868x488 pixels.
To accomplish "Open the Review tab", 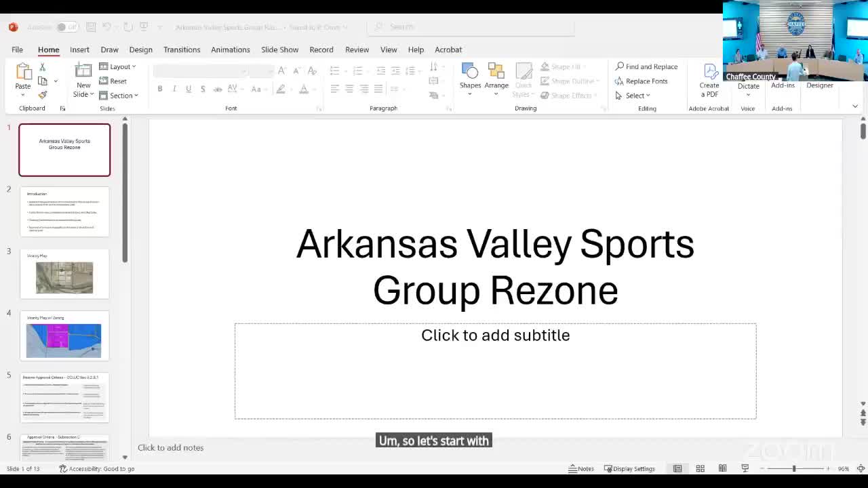I will (x=357, y=49).
